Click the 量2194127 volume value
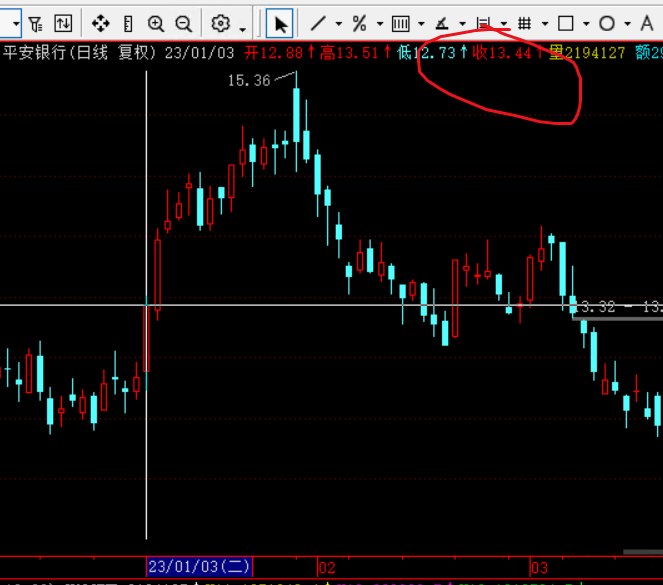The height and width of the screenshot is (585, 663). click(x=587, y=53)
